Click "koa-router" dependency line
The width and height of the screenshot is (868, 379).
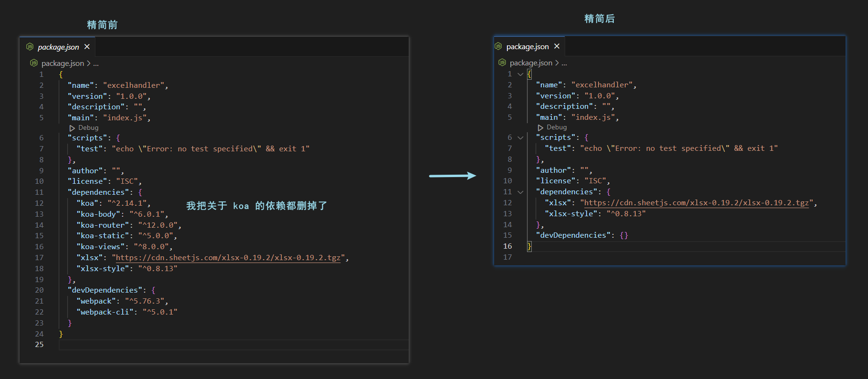129,225
